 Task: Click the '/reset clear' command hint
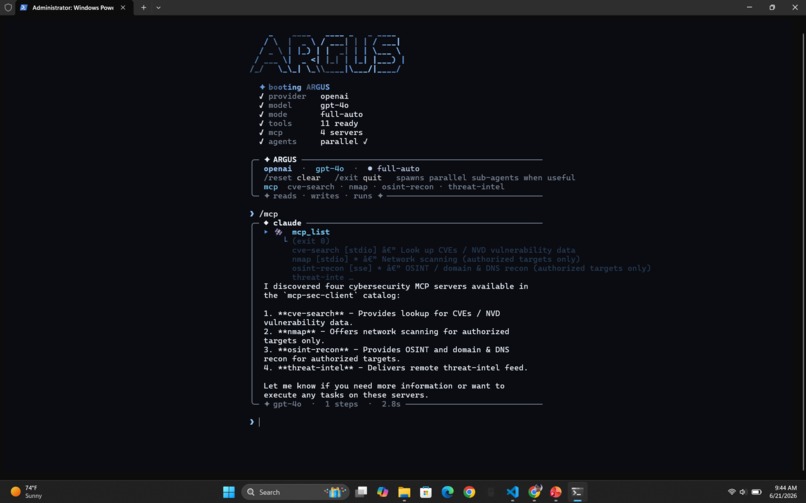click(x=292, y=178)
